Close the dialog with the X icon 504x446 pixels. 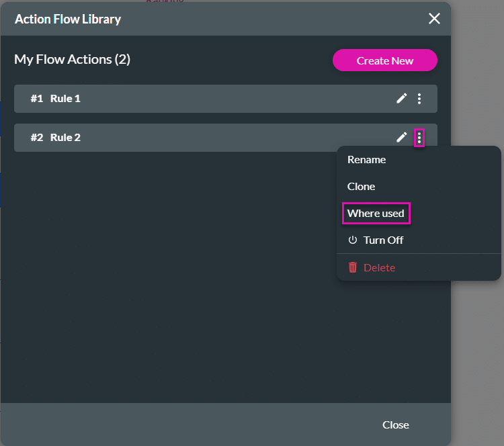click(x=434, y=19)
